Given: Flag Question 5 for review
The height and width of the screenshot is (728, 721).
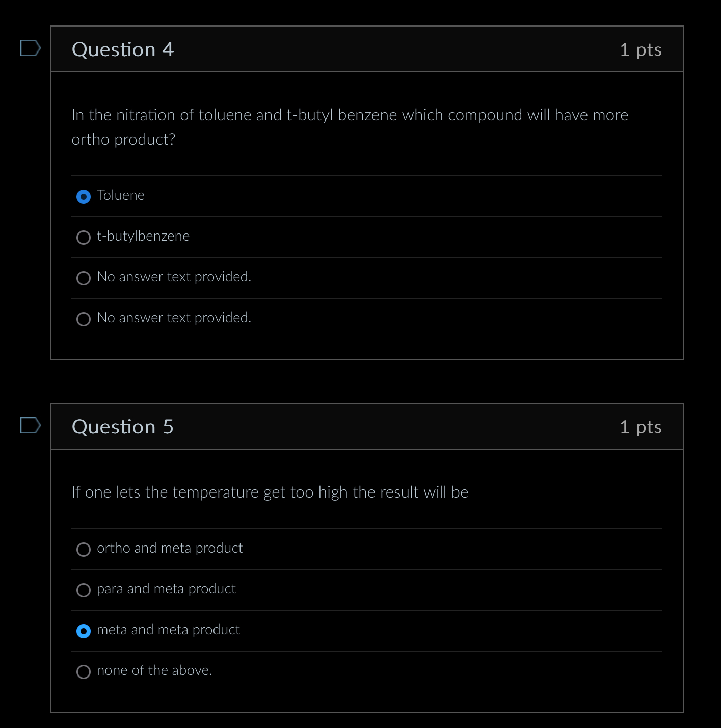Looking at the screenshot, I should pyautogui.click(x=30, y=425).
